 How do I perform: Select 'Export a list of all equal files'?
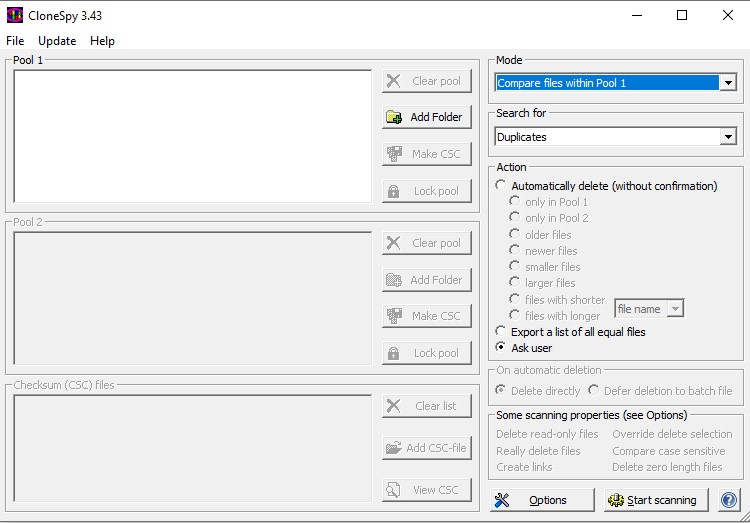(501, 331)
